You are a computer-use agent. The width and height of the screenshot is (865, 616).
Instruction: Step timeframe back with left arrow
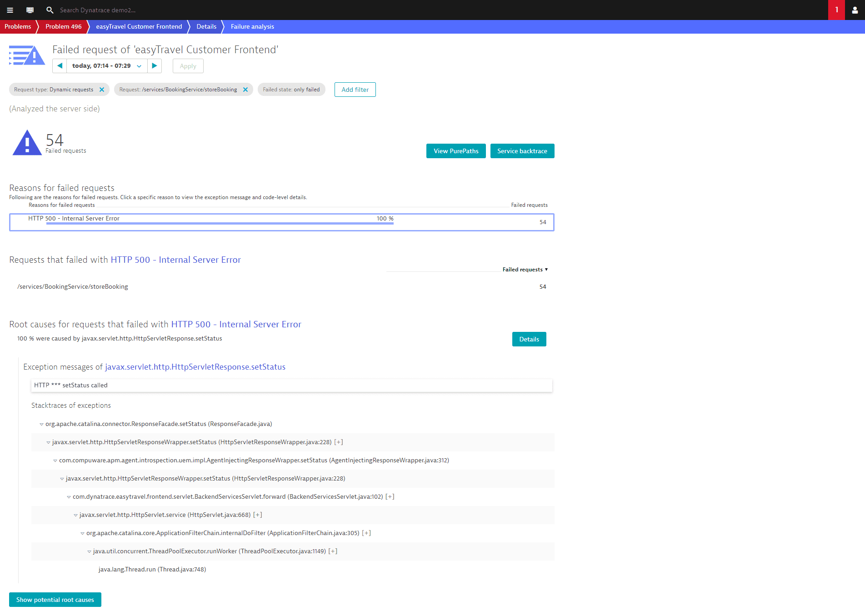pos(60,66)
